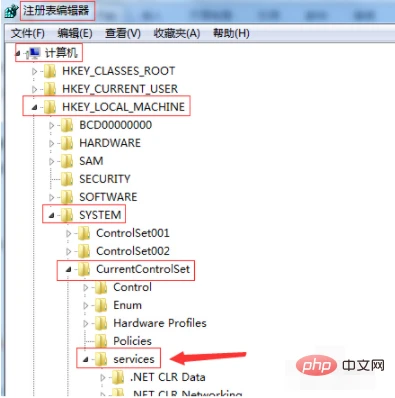Expand the ControlSet002 key
395x398 pixels.
69,252
